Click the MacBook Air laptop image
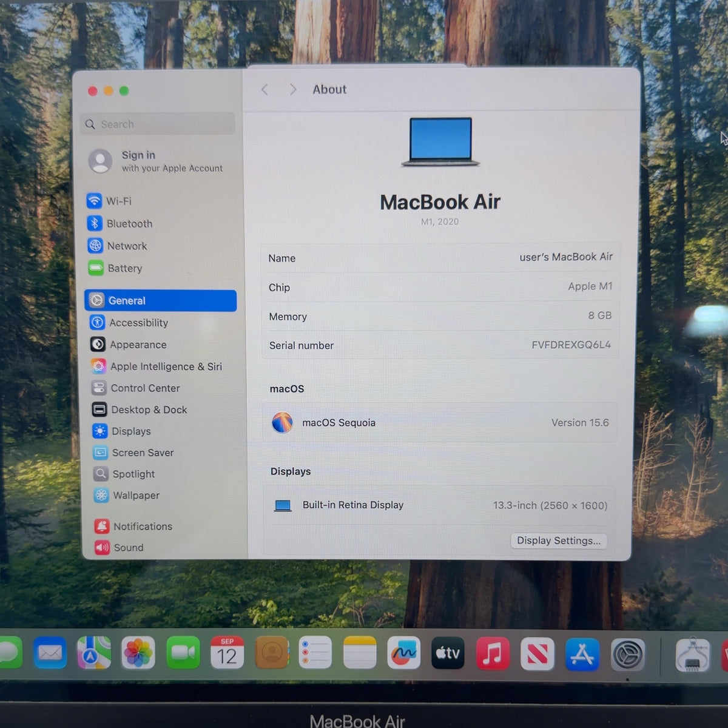The image size is (728, 728). pos(440,142)
